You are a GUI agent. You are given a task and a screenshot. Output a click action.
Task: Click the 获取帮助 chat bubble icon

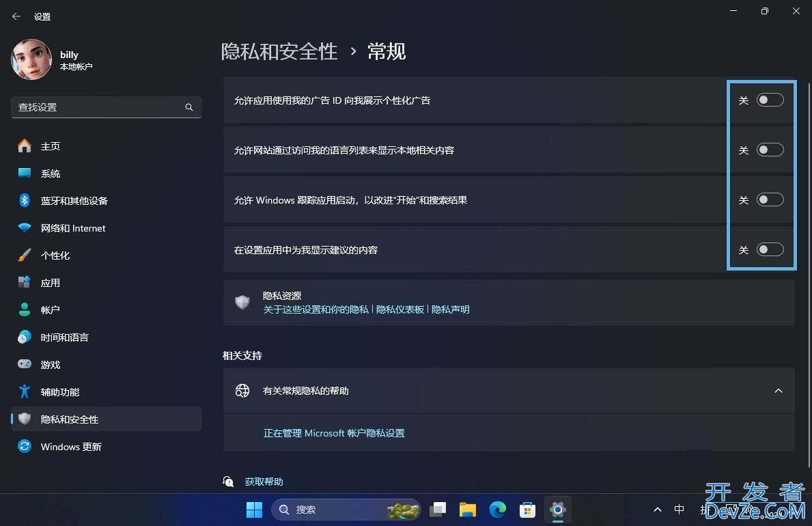click(228, 482)
